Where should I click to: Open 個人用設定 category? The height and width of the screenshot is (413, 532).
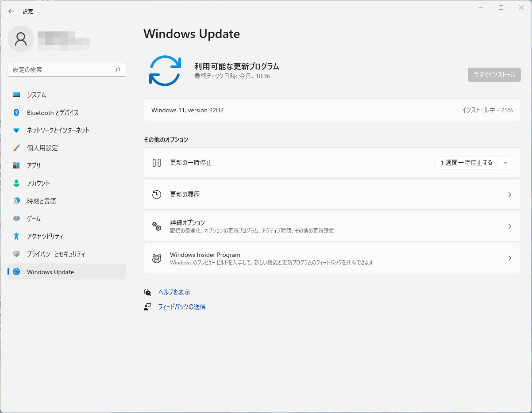click(67, 148)
